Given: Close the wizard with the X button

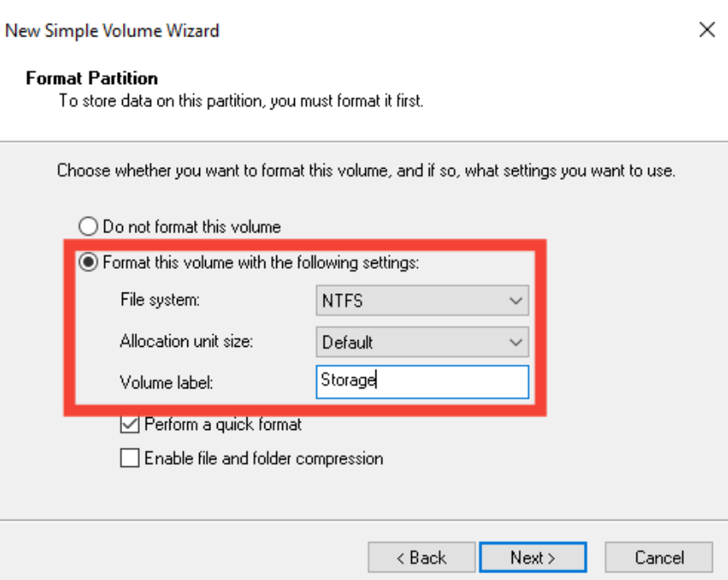Looking at the screenshot, I should tap(707, 31).
